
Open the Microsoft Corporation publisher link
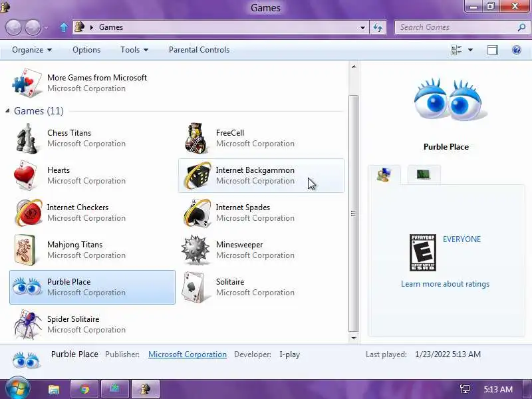tap(188, 354)
